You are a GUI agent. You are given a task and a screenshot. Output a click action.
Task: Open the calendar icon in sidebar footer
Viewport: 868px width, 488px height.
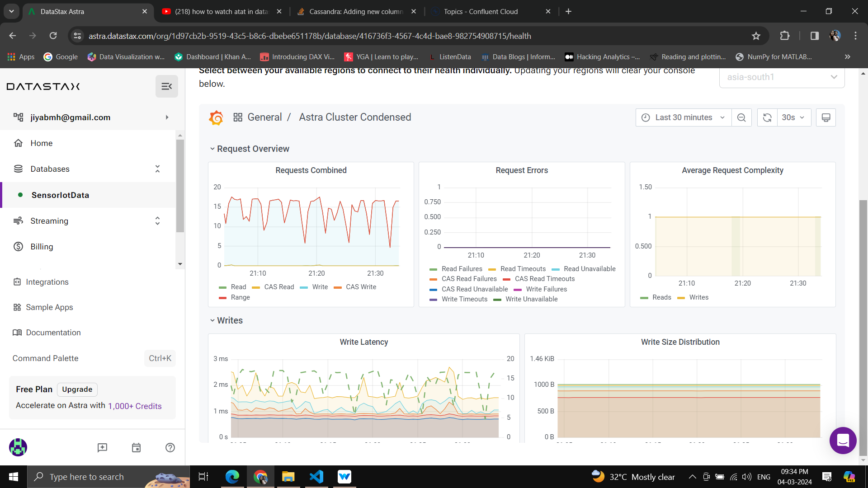pos(136,447)
